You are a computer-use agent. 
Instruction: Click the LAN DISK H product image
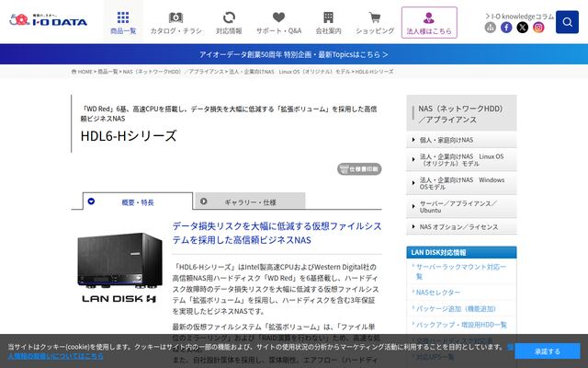pos(119,267)
